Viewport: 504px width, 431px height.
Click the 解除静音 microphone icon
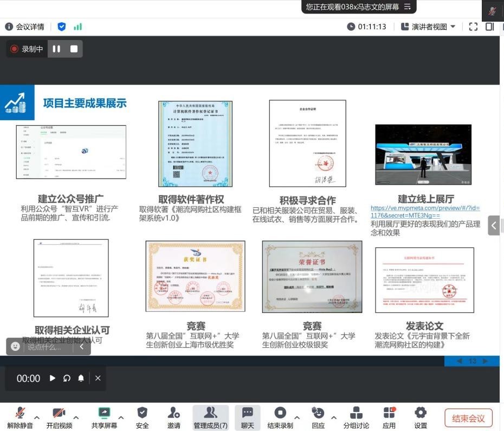(20, 414)
